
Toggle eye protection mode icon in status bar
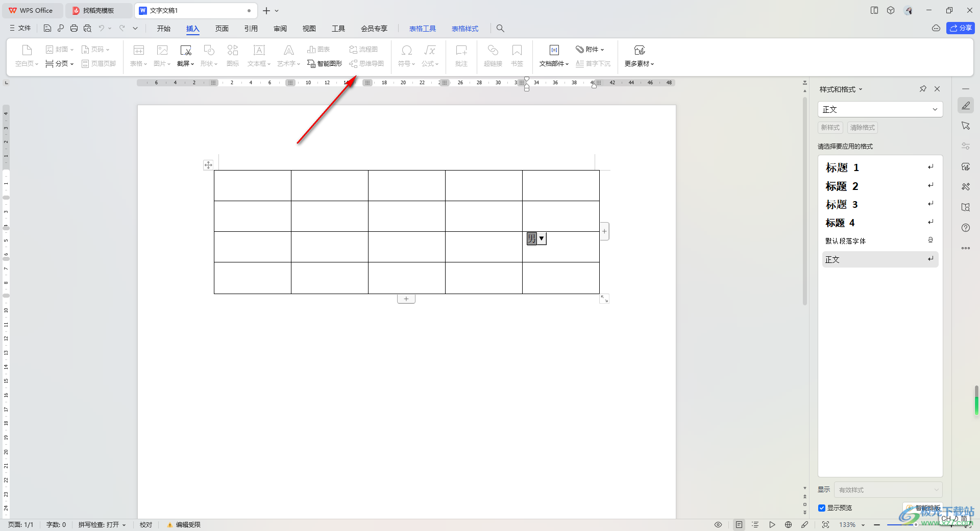tap(718, 525)
